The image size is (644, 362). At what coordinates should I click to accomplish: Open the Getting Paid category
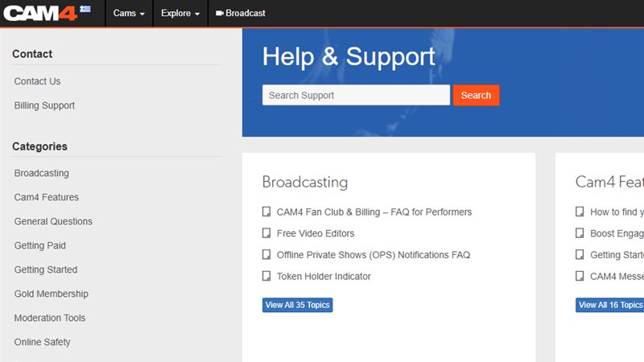pos(39,246)
